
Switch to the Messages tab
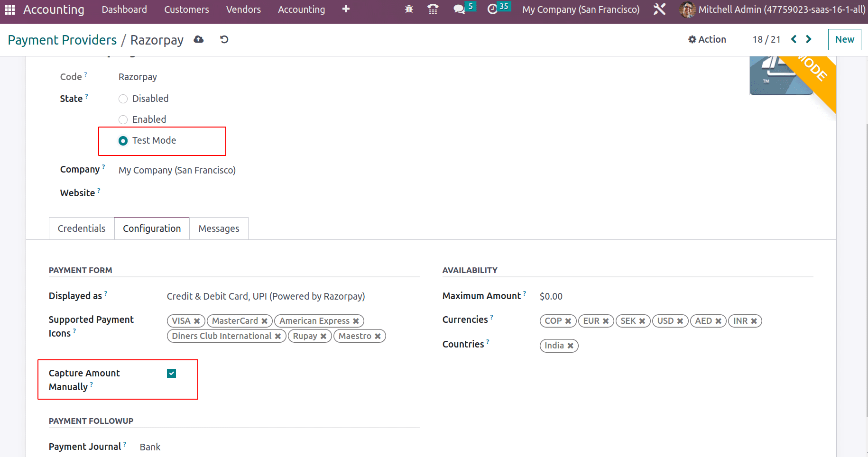click(219, 228)
